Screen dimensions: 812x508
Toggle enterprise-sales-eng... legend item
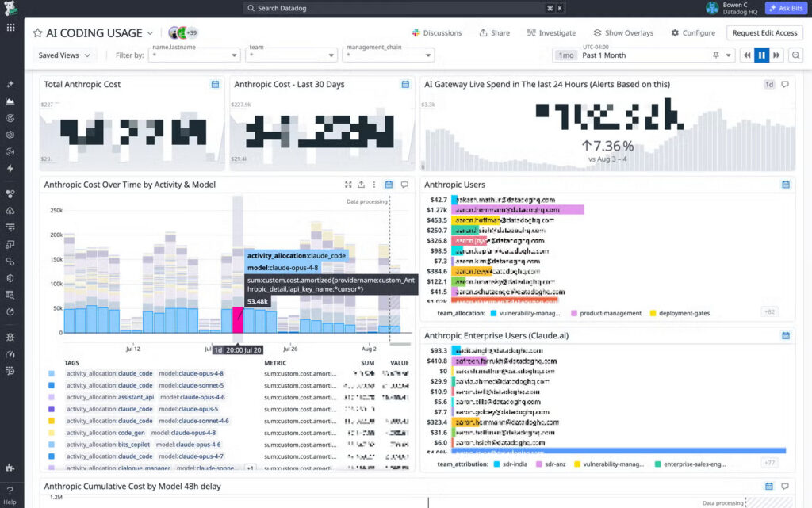tap(691, 464)
